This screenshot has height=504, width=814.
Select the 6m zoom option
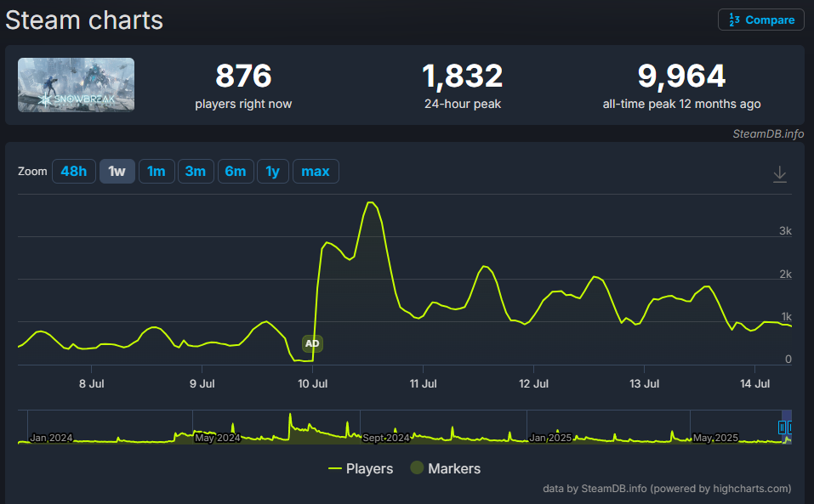(x=236, y=171)
